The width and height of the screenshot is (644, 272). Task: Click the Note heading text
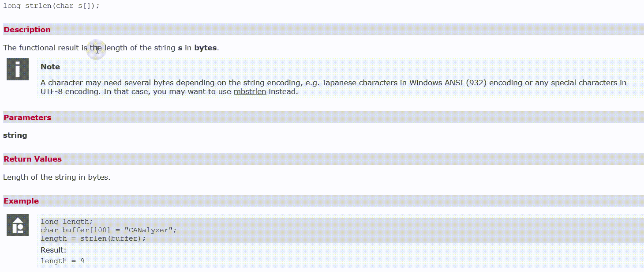(x=50, y=67)
